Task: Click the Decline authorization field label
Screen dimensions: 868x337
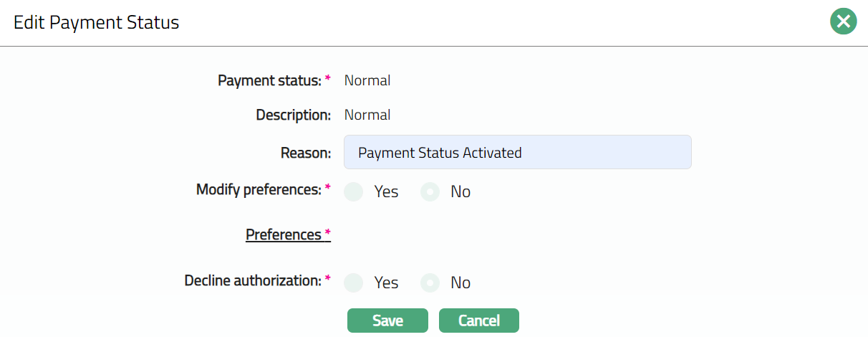Action: pyautogui.click(x=253, y=280)
